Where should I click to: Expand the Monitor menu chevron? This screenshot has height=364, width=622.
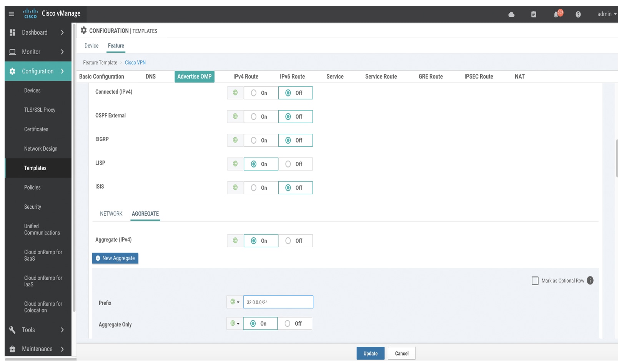point(62,52)
